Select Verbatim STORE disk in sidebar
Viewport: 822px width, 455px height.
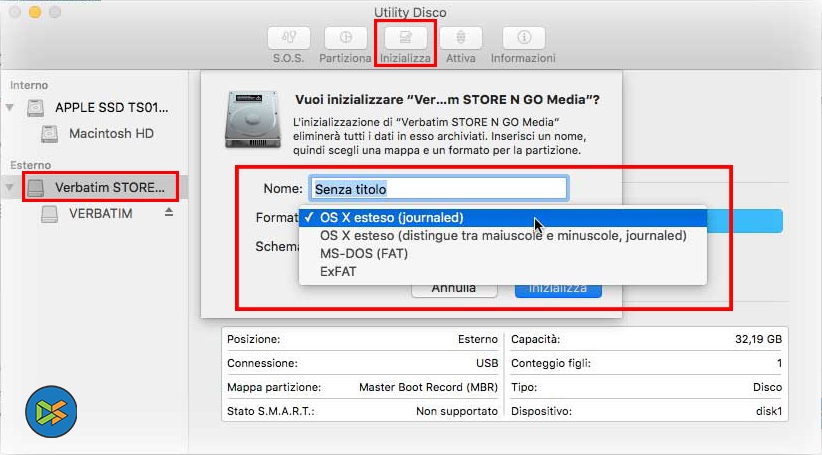click(x=116, y=187)
